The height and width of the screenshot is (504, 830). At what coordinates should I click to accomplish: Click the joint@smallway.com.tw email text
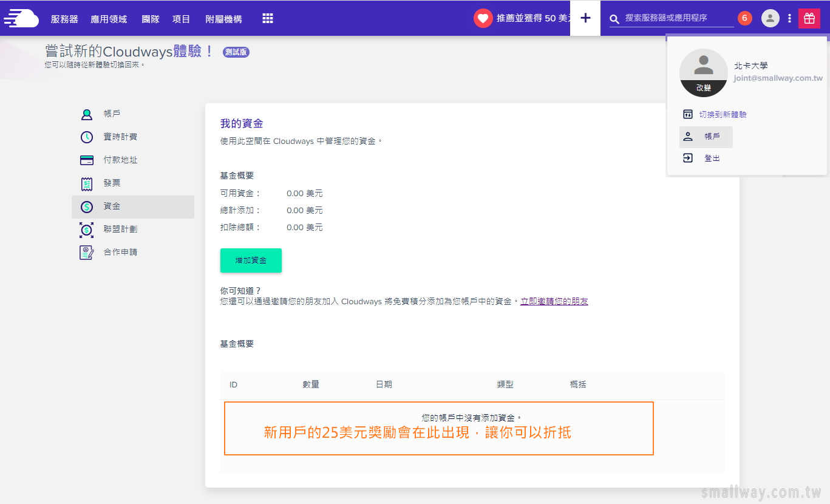[778, 78]
